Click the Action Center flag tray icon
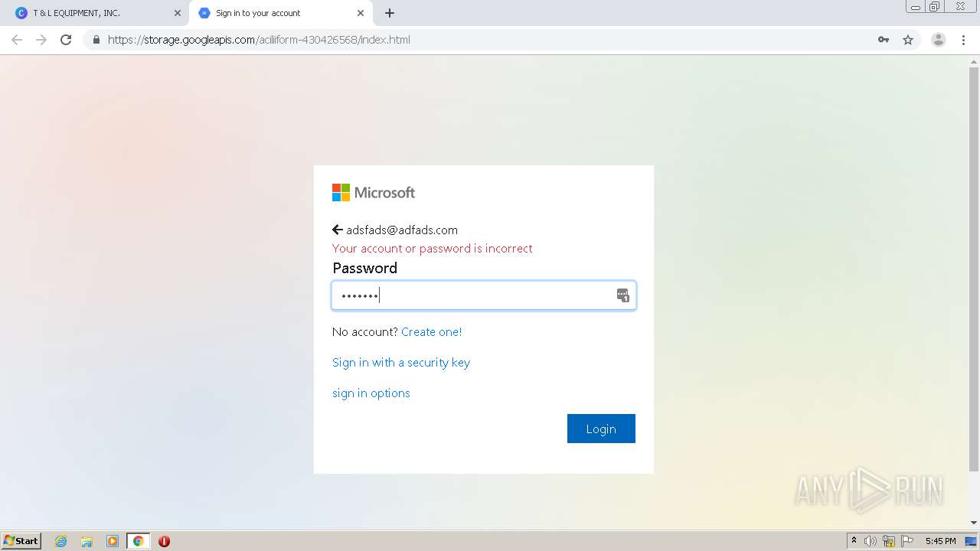Image resolution: width=980 pixels, height=551 pixels. click(907, 541)
